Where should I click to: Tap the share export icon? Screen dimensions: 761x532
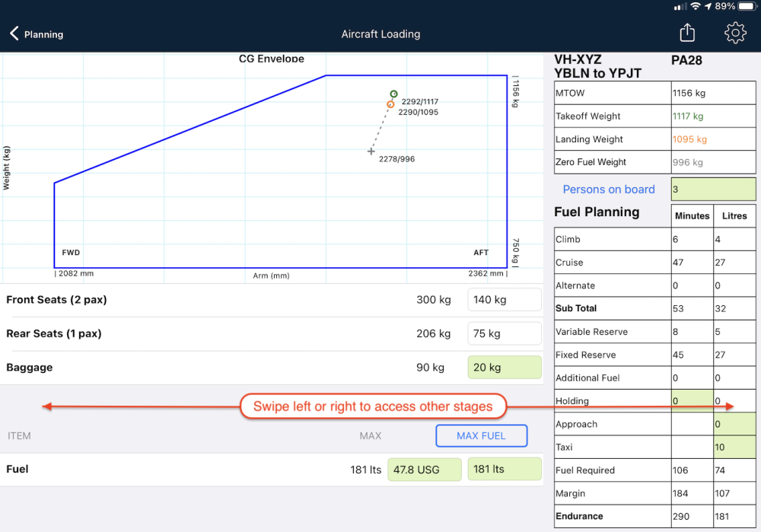click(x=687, y=33)
